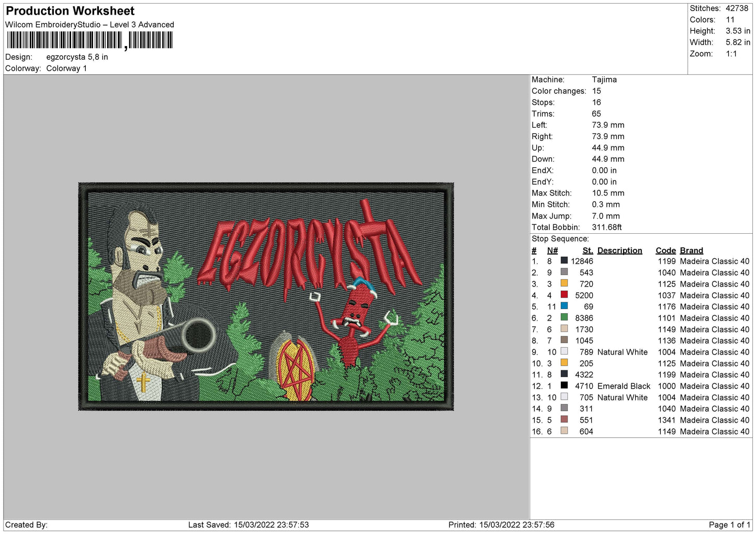Click the 'Code' column header
The height and width of the screenshot is (534, 756).
(665, 251)
